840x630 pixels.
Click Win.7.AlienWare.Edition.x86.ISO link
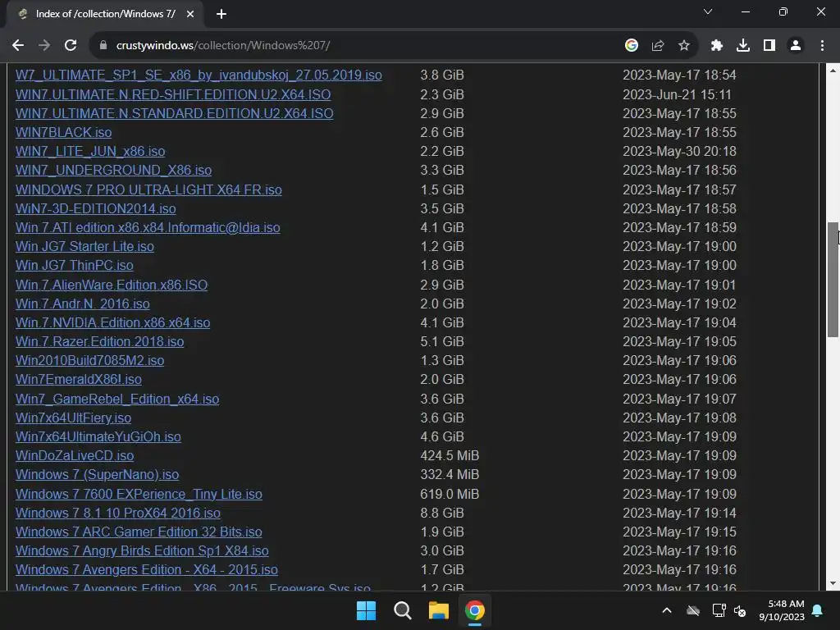[112, 285]
